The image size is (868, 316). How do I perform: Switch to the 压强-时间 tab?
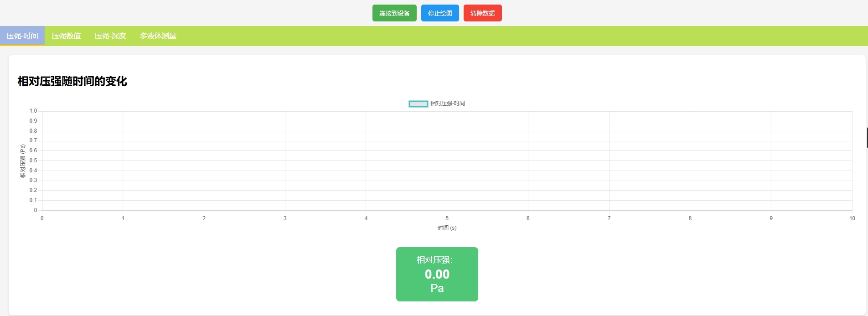click(22, 36)
